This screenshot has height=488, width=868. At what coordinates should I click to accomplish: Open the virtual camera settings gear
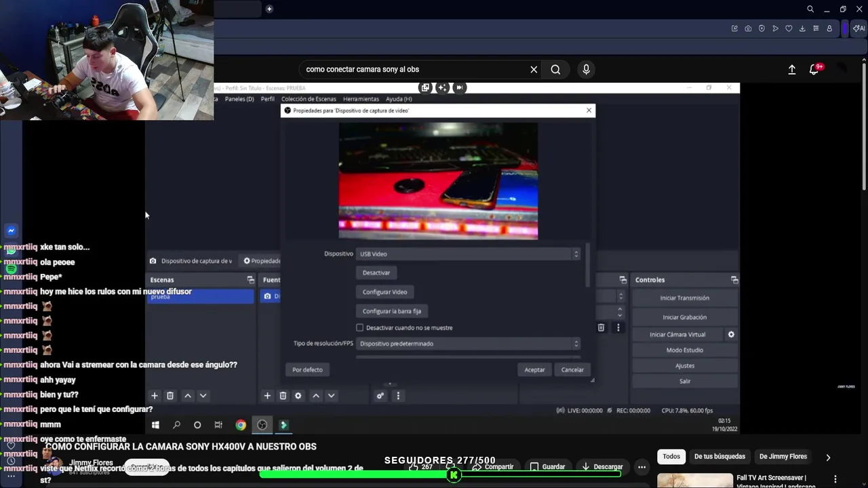[731, 334]
